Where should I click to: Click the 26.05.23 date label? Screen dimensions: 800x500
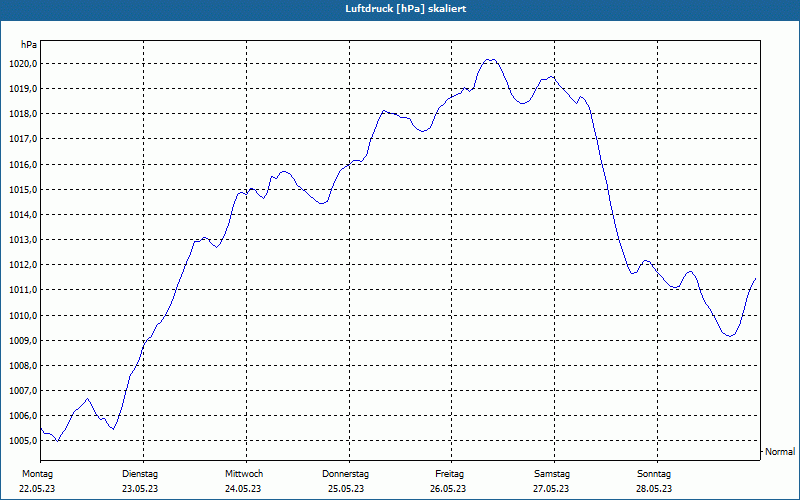[x=448, y=489]
